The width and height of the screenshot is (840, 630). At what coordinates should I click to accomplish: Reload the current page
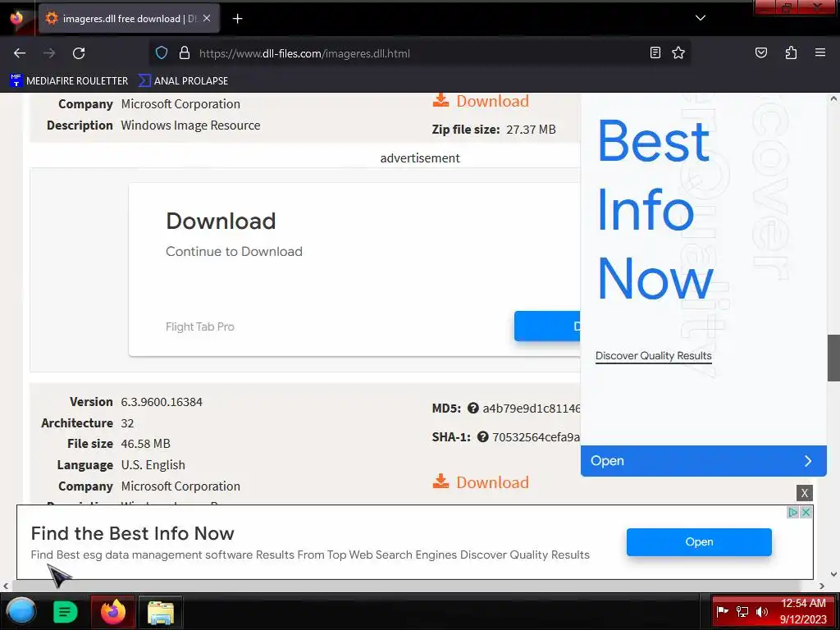tap(79, 53)
